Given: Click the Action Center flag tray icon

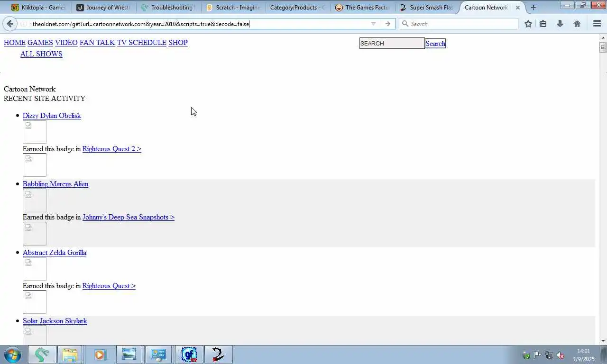Looking at the screenshot, I should coord(538,355).
